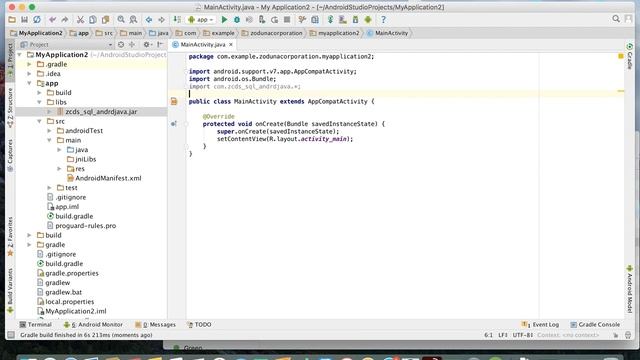Viewport: 640px width, 360px height.
Task: Open the TODO bottom tab
Action: (199, 324)
